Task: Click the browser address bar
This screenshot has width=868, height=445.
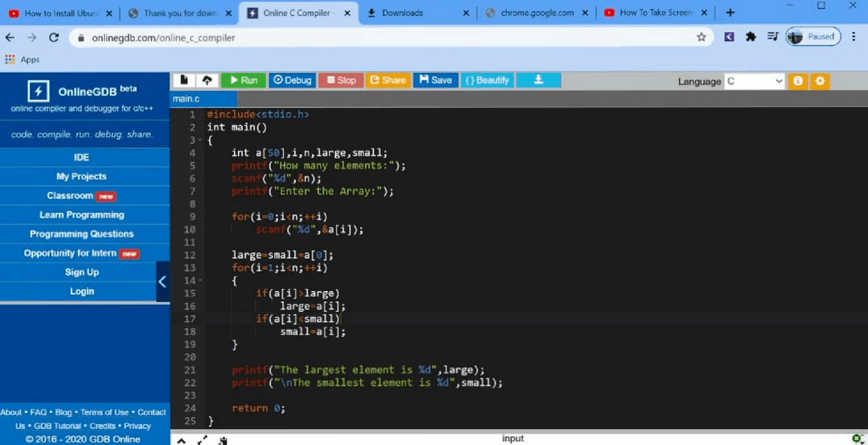Action: [271, 37]
